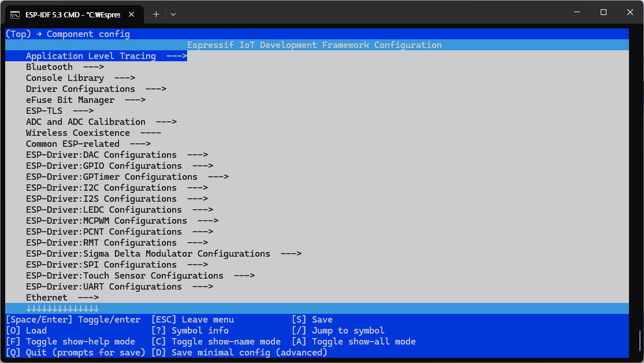The width and height of the screenshot is (644, 363).
Task: Open the tab profile dropdown arrow
Action: click(173, 14)
